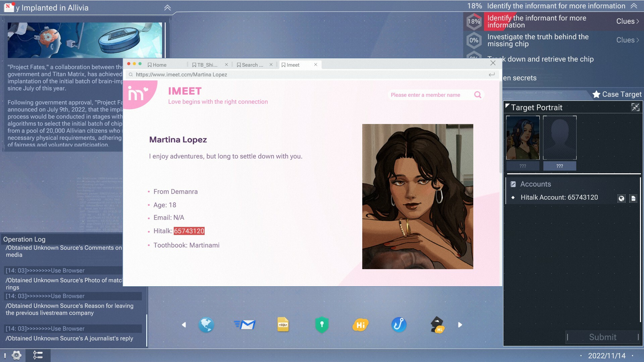Open the web browser from the dock
Image resolution: width=644 pixels, height=362 pixels.
(x=206, y=324)
